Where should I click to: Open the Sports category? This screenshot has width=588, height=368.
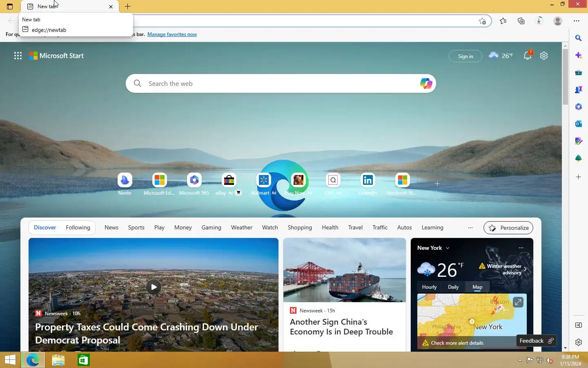pyautogui.click(x=136, y=228)
